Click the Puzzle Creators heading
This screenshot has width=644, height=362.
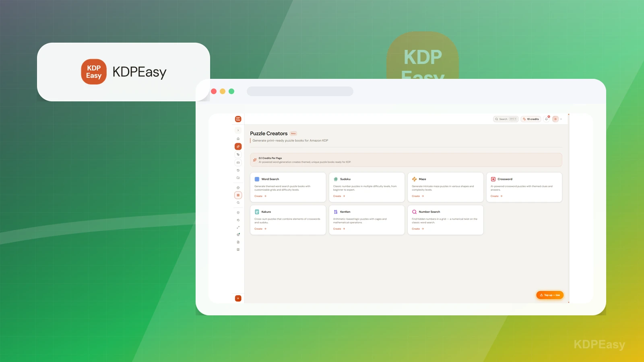[269, 134]
